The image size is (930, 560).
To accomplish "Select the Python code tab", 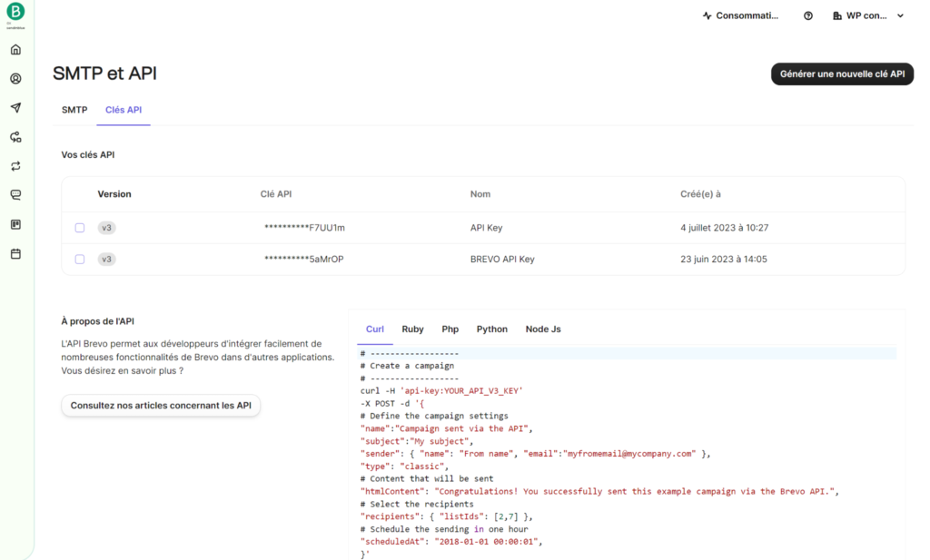I will point(492,329).
